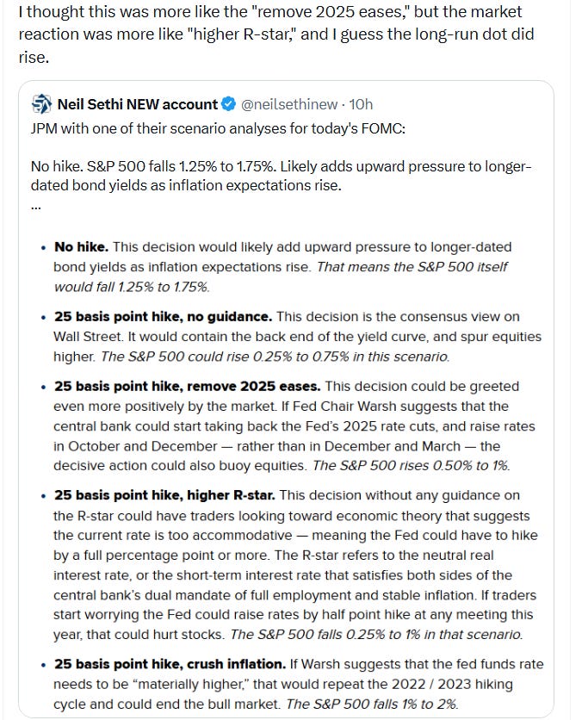Expand the truncated tweet ellipsis
The width and height of the screenshot is (588, 720).
[36, 207]
